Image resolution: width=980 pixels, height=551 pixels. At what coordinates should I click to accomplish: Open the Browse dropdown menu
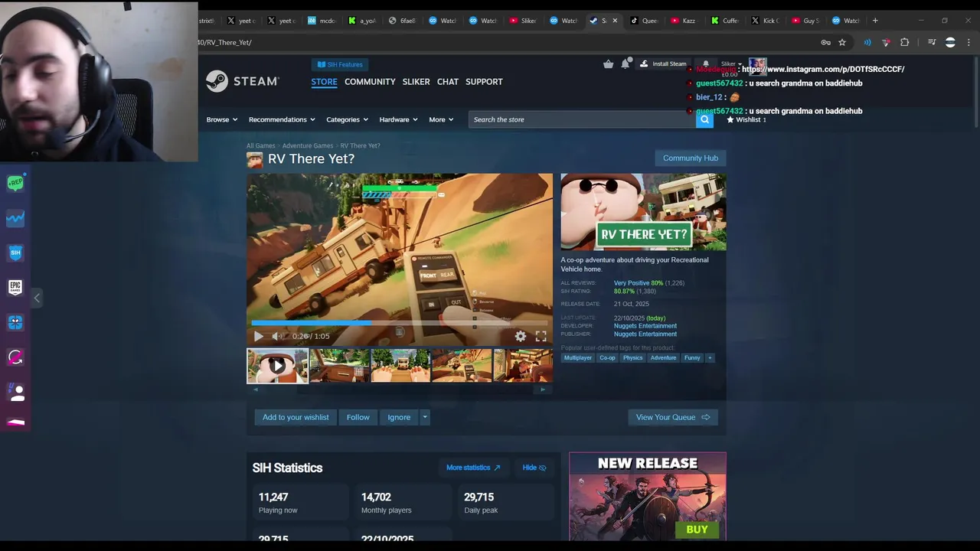222,119
